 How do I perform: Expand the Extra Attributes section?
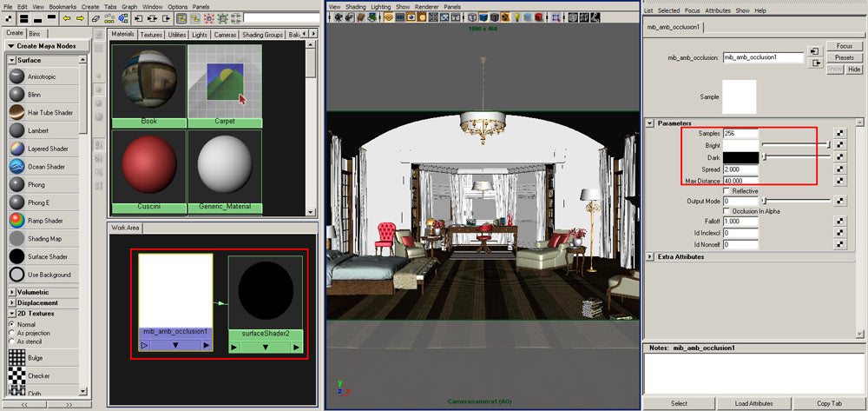pos(650,257)
